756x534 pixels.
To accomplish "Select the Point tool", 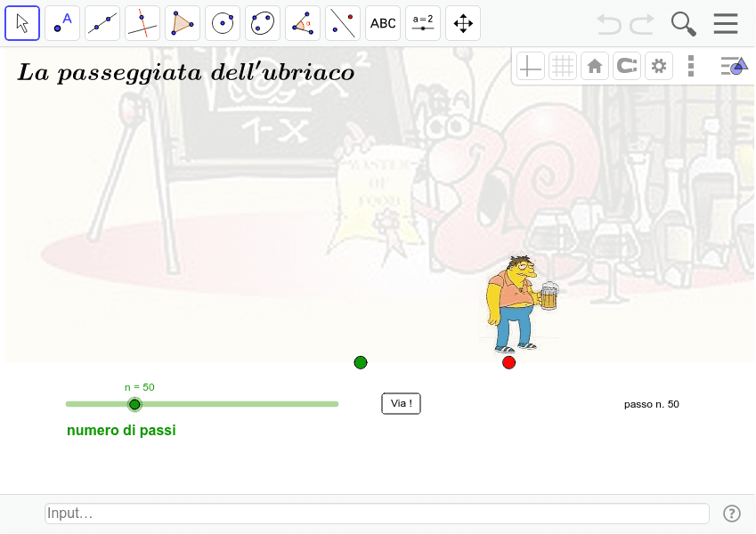I will 62,23.
